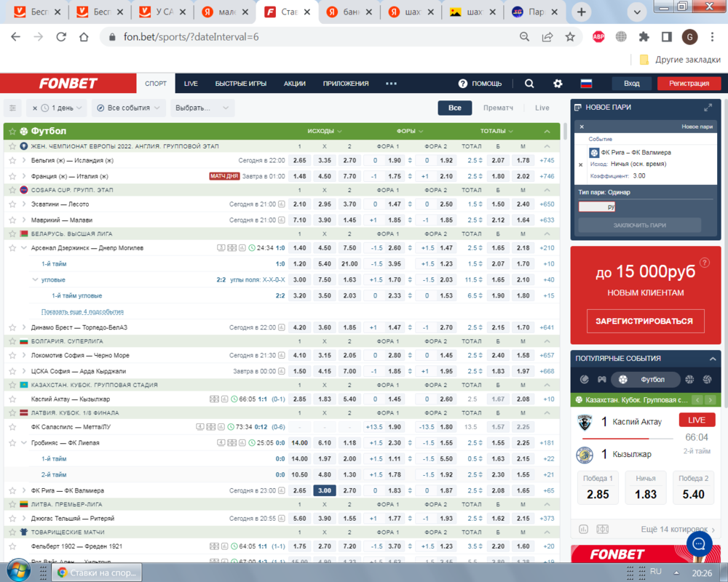Expand the Новое пари panel fullscreen
This screenshot has width=728, height=582.
(x=708, y=108)
